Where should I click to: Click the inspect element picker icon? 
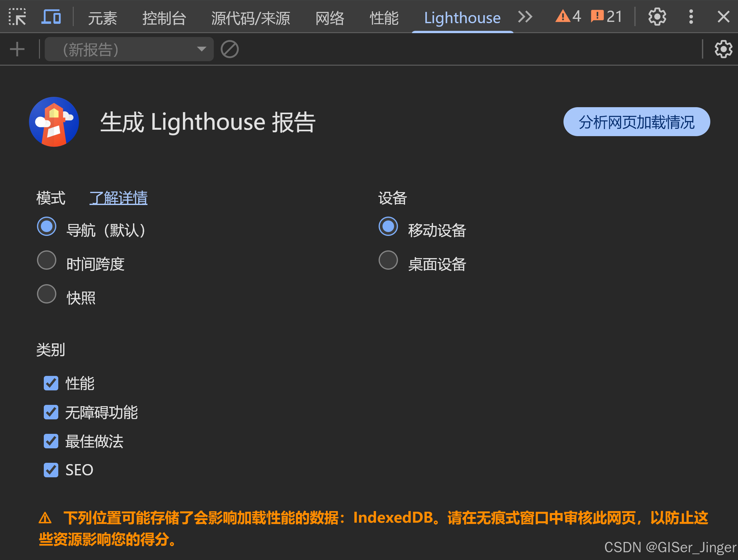pos(17,17)
